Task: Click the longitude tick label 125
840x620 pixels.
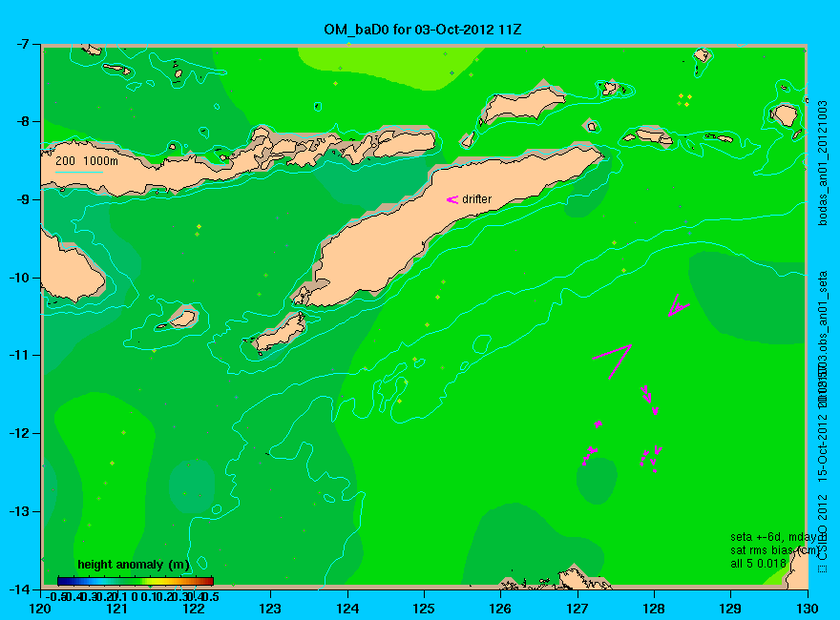Action: [x=424, y=609]
